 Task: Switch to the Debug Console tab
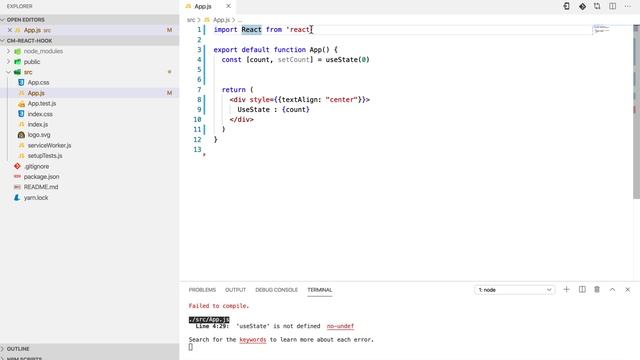[x=276, y=290]
